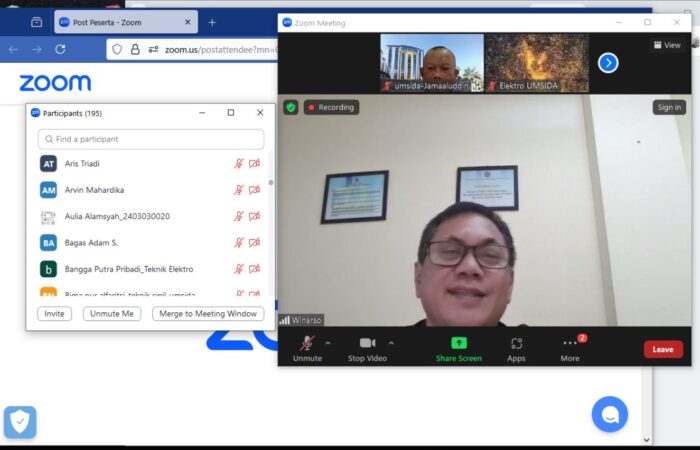Click Bangga Putra Pribadi's video off icon
This screenshot has height=450, width=700.
(254, 269)
